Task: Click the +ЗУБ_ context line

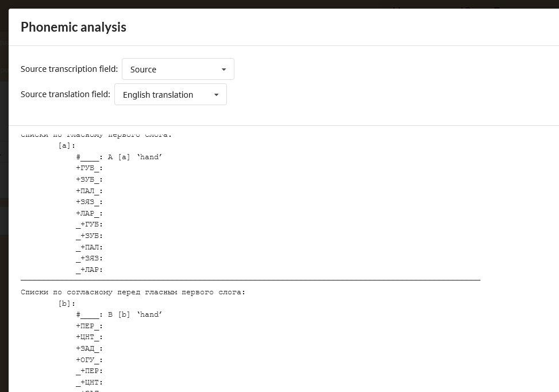Action: pyautogui.click(x=88, y=179)
